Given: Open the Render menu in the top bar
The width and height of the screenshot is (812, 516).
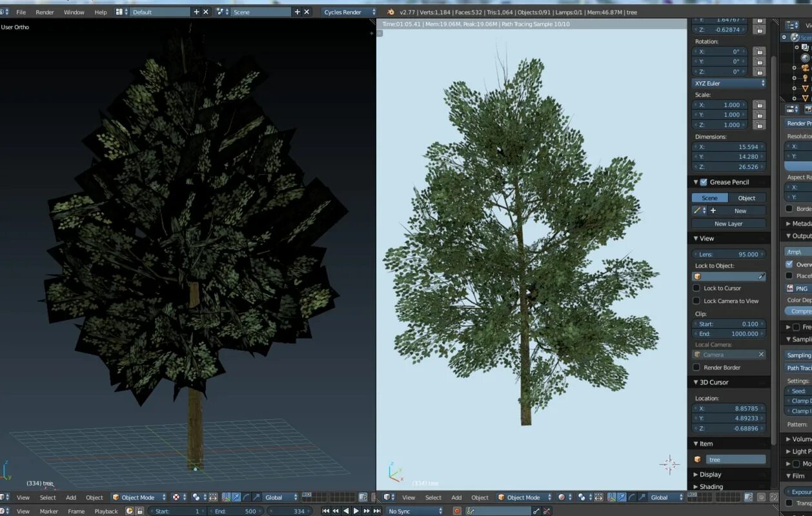Looking at the screenshot, I should click(45, 12).
